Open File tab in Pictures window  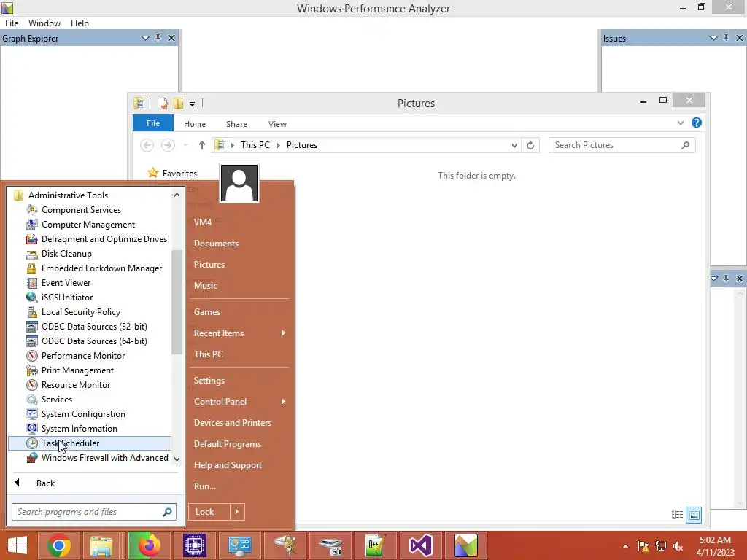(x=153, y=123)
